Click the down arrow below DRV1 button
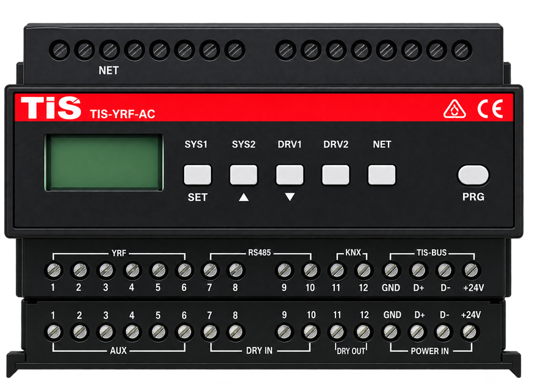Viewport: 549px width, 392px height. pyautogui.click(x=290, y=197)
